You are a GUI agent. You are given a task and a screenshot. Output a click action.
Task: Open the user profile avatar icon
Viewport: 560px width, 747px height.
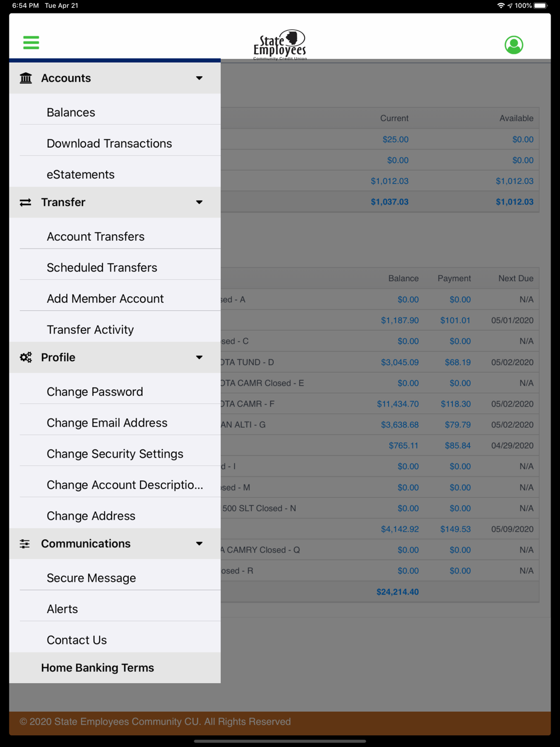coord(514,45)
